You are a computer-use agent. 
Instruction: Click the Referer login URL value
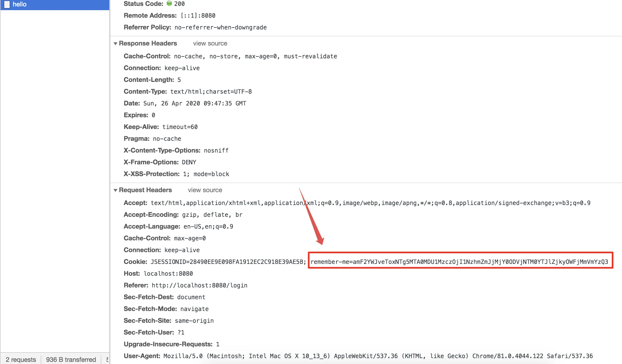coord(199,285)
